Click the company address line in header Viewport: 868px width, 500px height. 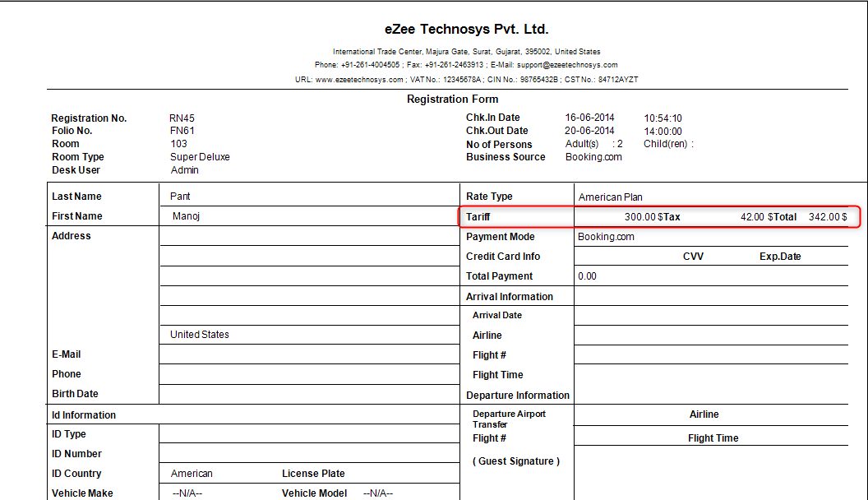(x=467, y=52)
